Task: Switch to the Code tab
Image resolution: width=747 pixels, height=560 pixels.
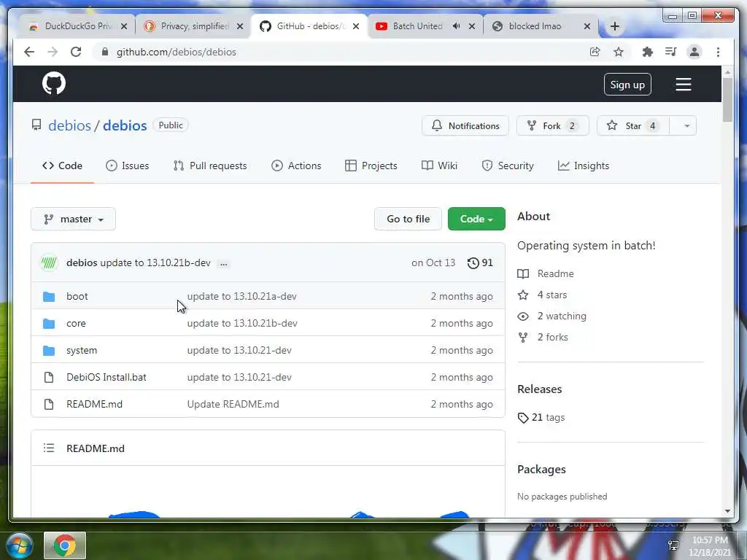Action: click(x=63, y=166)
